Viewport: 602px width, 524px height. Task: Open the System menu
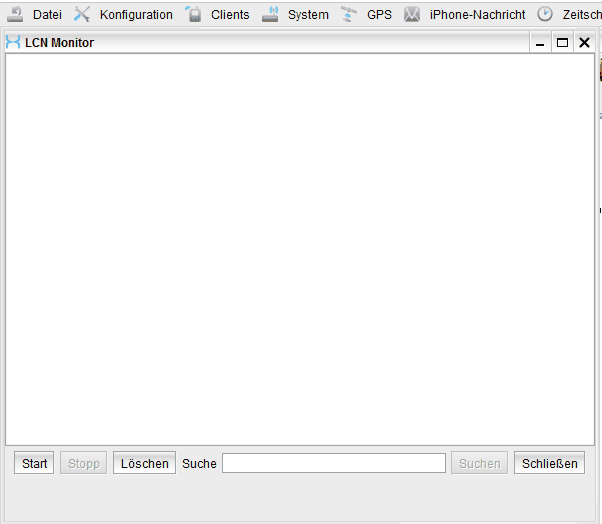coord(308,15)
